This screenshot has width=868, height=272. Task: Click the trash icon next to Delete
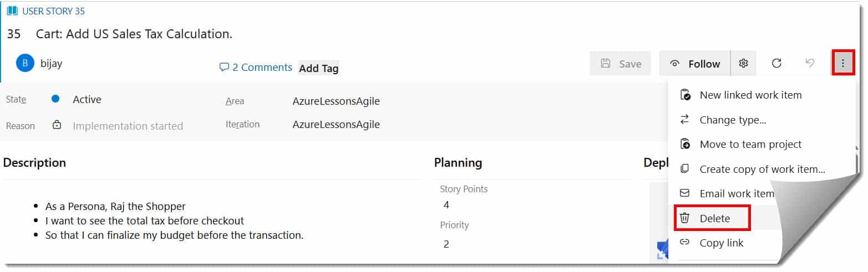(685, 218)
